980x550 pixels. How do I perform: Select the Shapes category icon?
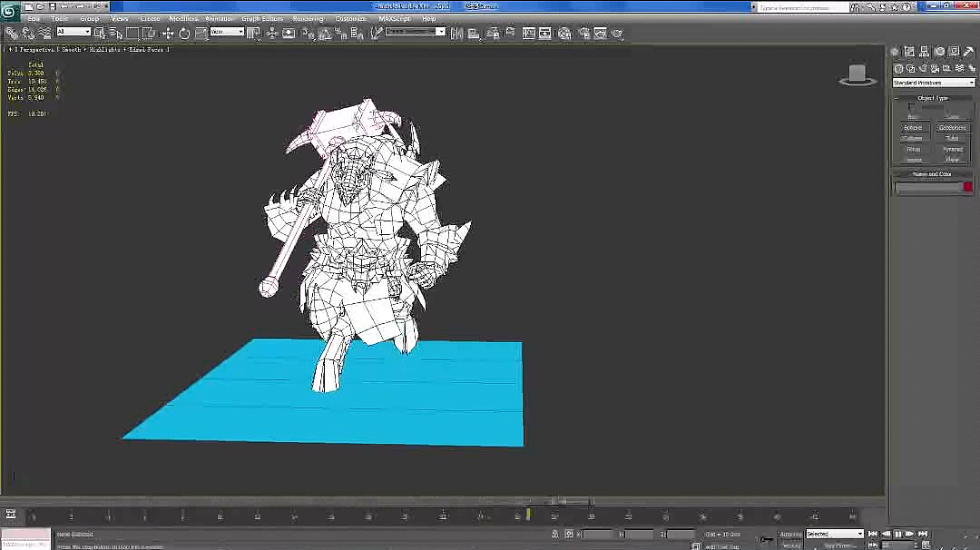tap(911, 69)
